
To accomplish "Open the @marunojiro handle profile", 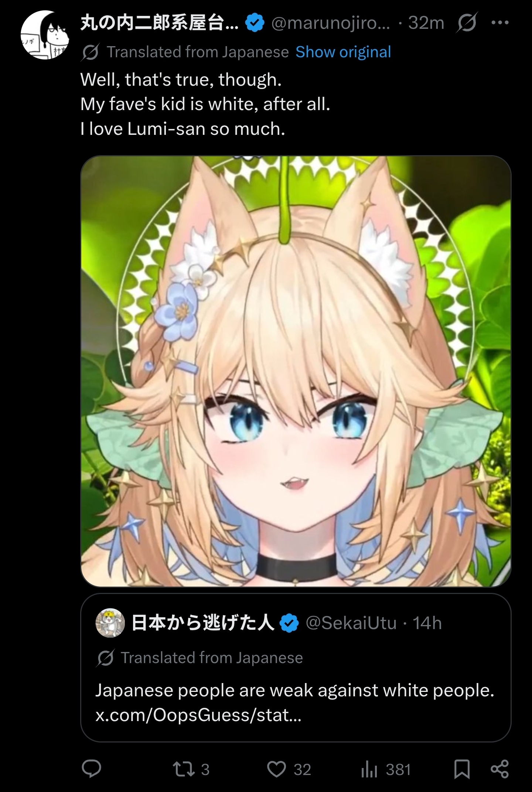I will coord(330,23).
